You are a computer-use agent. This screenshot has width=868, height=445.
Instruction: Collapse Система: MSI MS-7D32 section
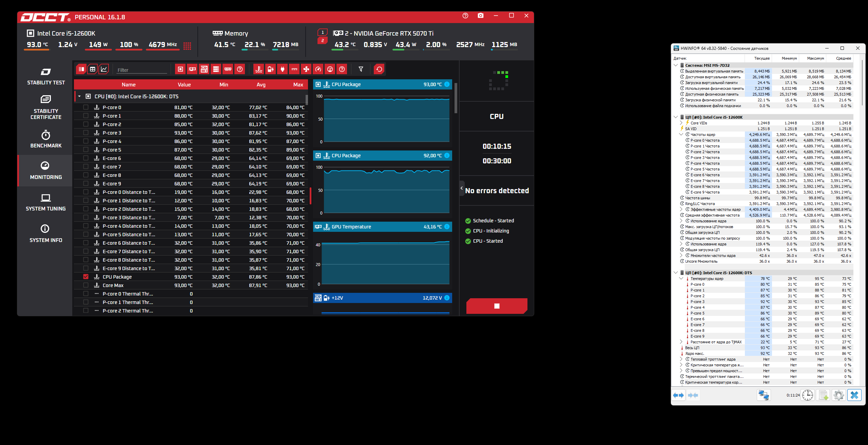(x=675, y=65)
